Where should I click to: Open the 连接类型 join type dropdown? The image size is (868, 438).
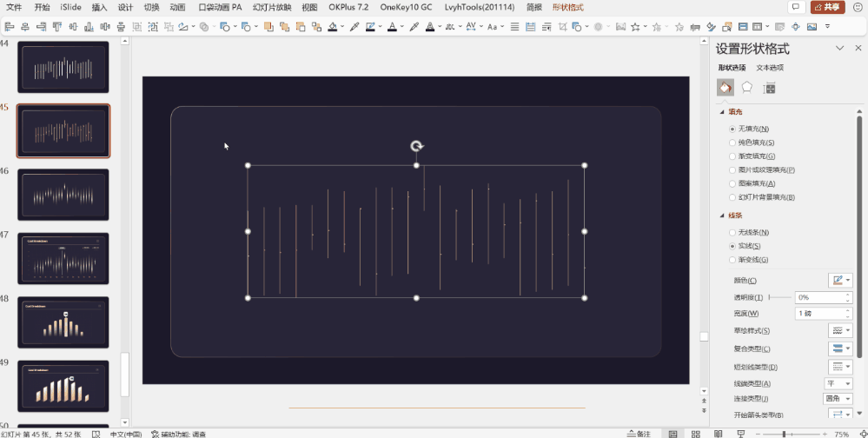pos(838,398)
